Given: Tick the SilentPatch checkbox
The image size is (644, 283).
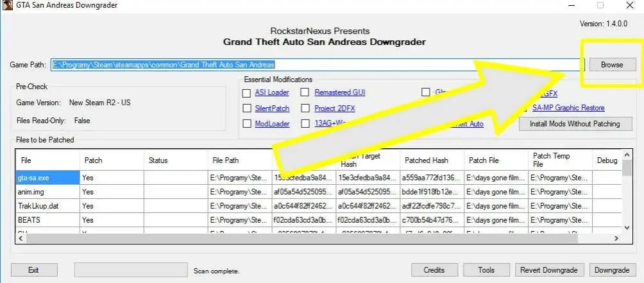Looking at the screenshot, I should pyautogui.click(x=246, y=108).
